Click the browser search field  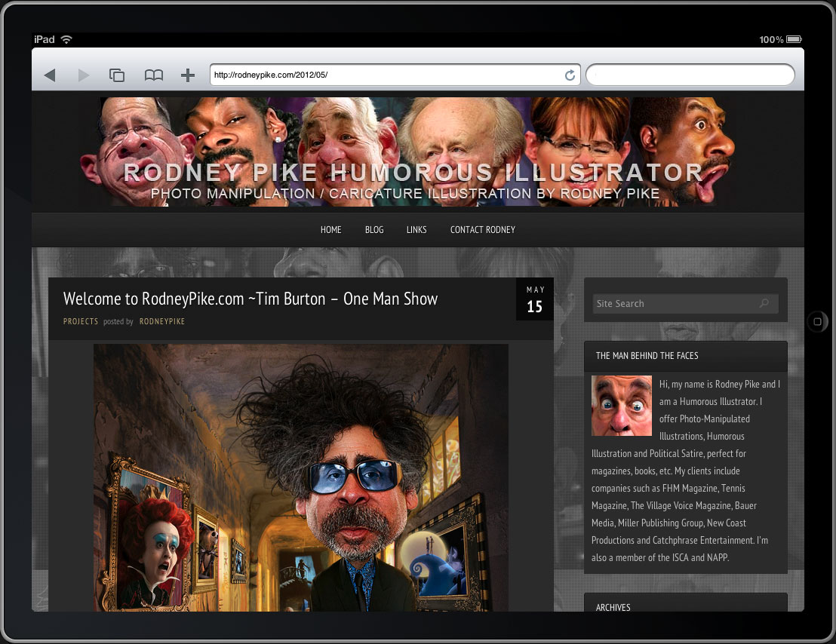[x=690, y=75]
